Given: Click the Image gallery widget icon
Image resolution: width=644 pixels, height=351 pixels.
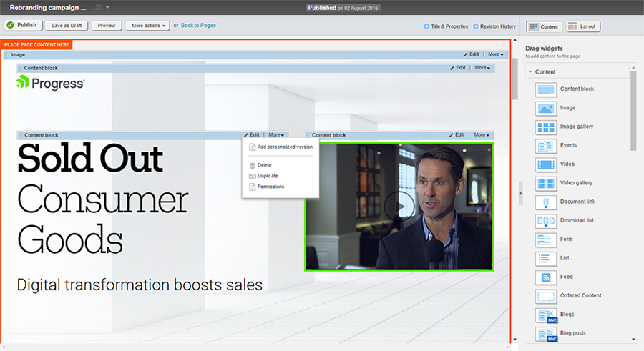Looking at the screenshot, I should pos(546,127).
